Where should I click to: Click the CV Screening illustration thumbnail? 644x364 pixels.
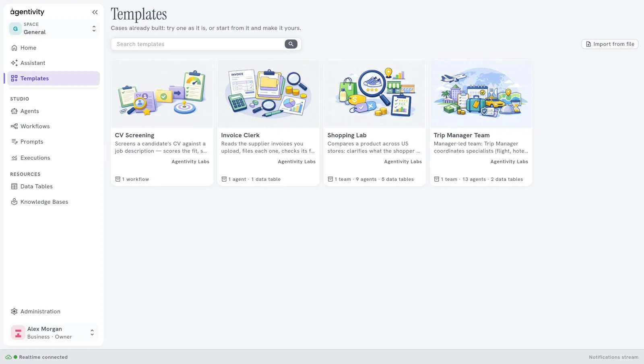[x=162, y=94]
